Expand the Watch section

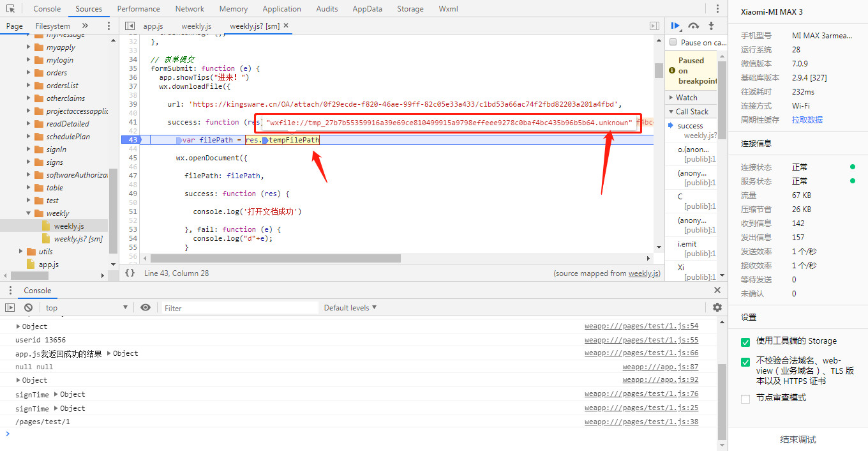point(686,98)
